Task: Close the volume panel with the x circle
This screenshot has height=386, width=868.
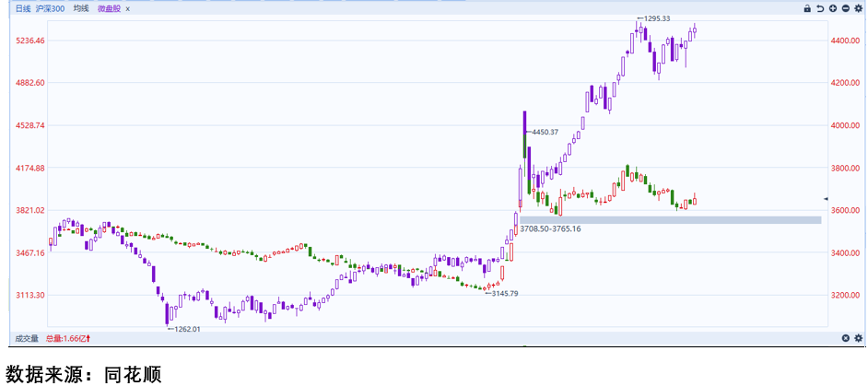Action: click(x=845, y=338)
